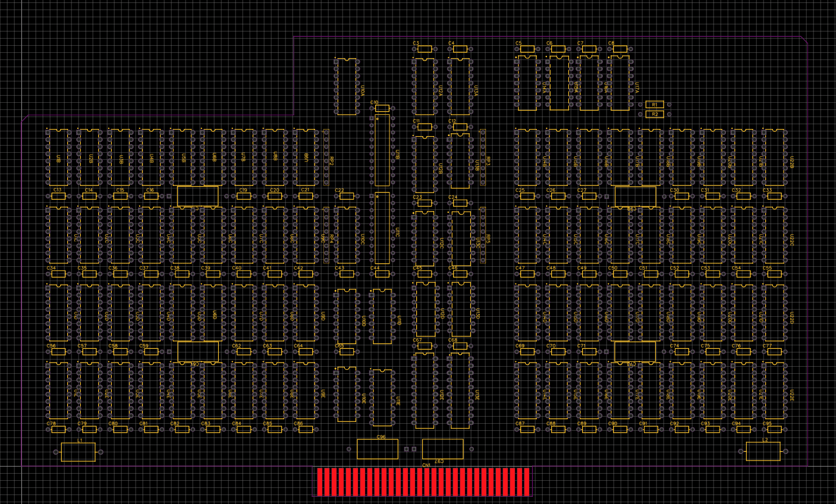This screenshot has width=836, height=504.
Task: Select capacitor C22
Action: (347, 196)
